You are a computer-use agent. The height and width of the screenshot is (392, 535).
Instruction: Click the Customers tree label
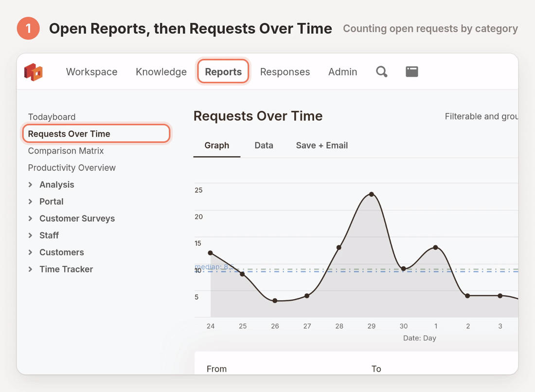tap(62, 252)
